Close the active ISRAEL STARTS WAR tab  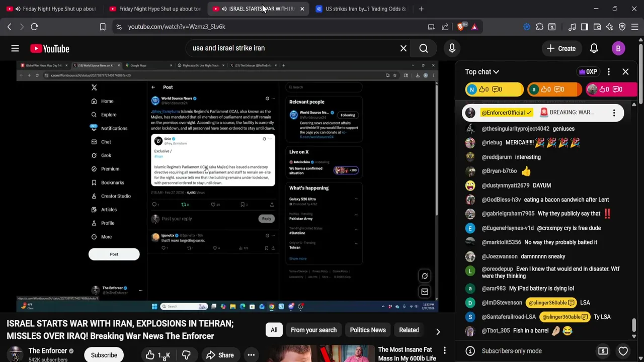point(302,9)
